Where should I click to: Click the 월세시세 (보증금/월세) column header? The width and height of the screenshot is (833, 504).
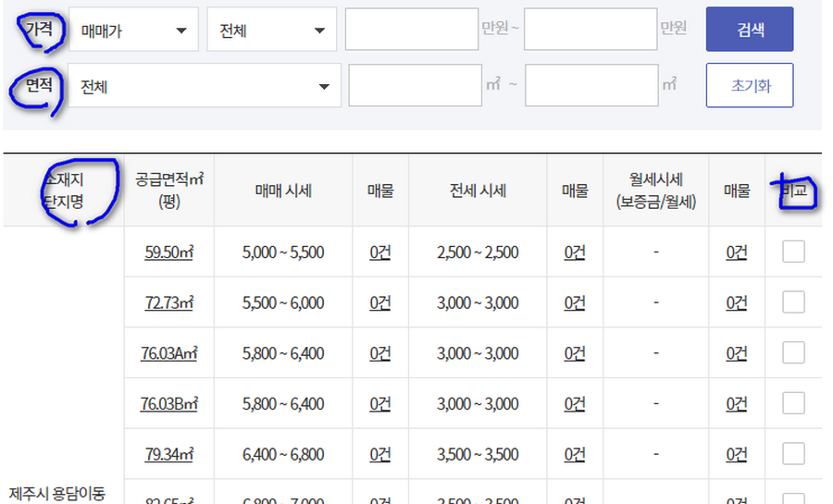(656, 191)
